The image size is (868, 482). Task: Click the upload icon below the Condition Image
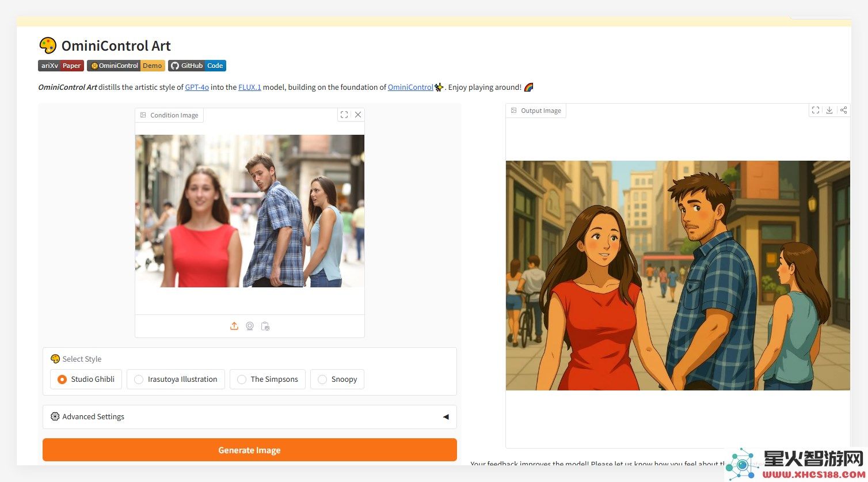pos(234,326)
